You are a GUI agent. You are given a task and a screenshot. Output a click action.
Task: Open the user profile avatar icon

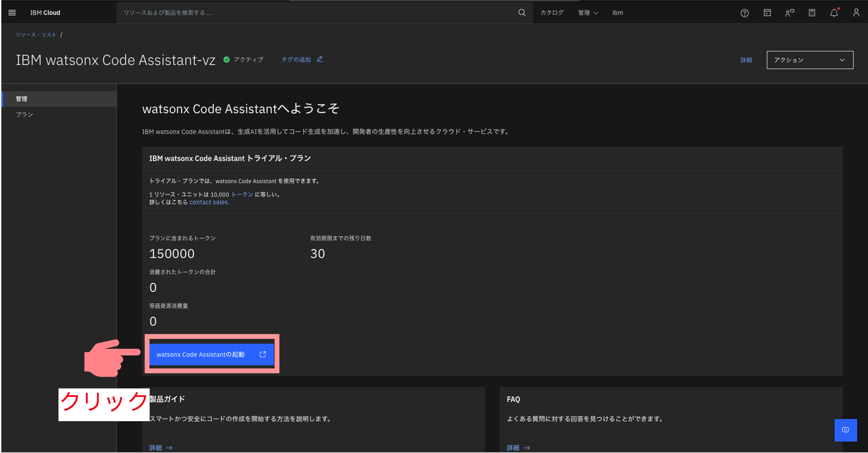click(856, 13)
